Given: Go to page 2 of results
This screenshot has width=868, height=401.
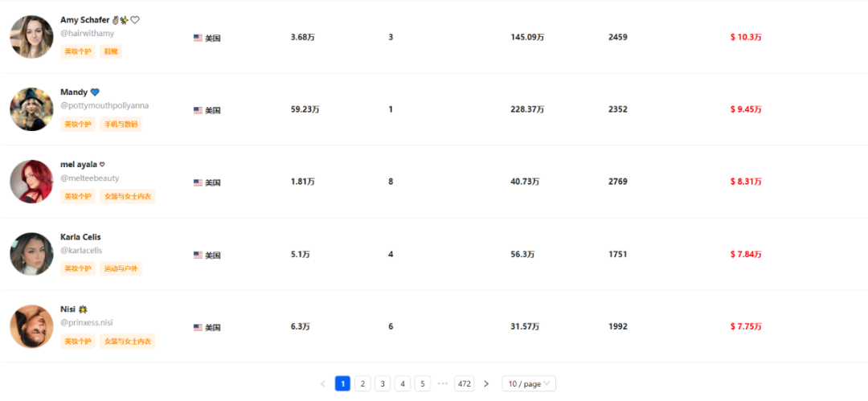Looking at the screenshot, I should pyautogui.click(x=363, y=384).
